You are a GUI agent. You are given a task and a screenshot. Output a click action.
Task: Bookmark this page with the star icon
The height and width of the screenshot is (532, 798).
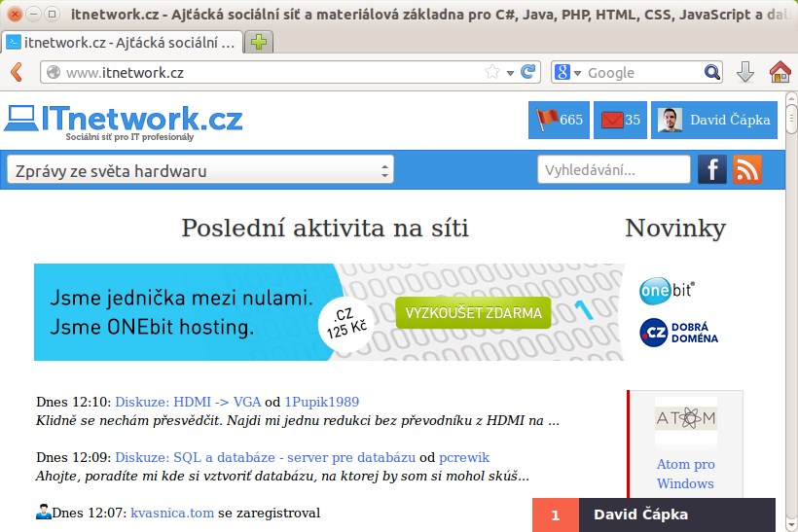[x=492, y=72]
